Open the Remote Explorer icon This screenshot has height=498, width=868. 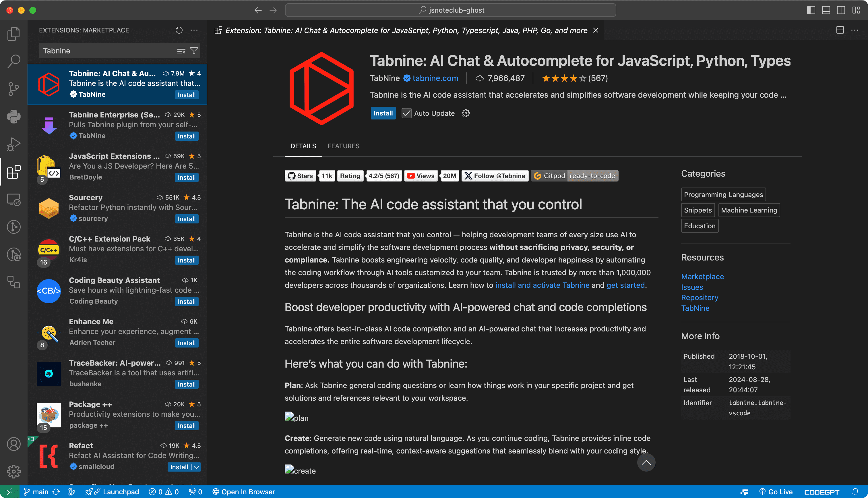pos(14,199)
